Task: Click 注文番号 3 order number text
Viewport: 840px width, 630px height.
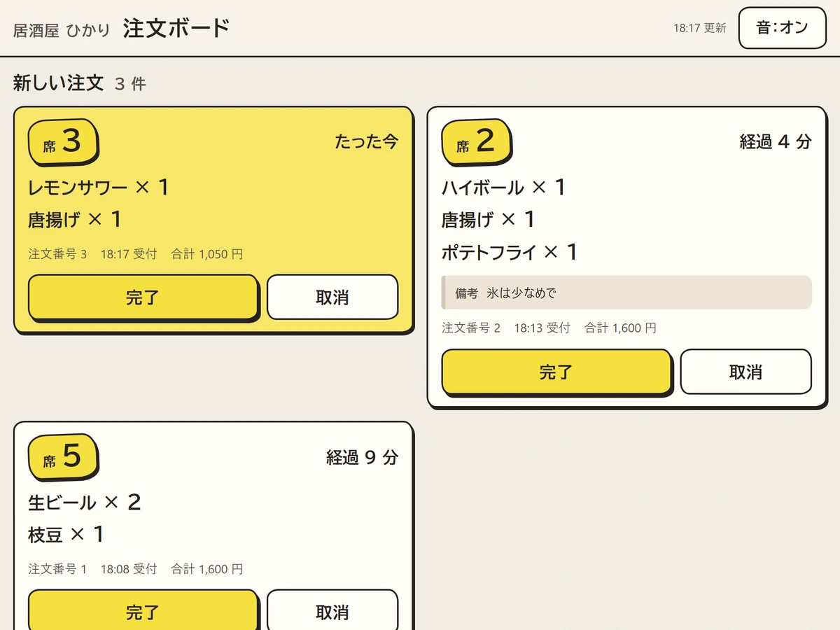Action: pos(58,254)
